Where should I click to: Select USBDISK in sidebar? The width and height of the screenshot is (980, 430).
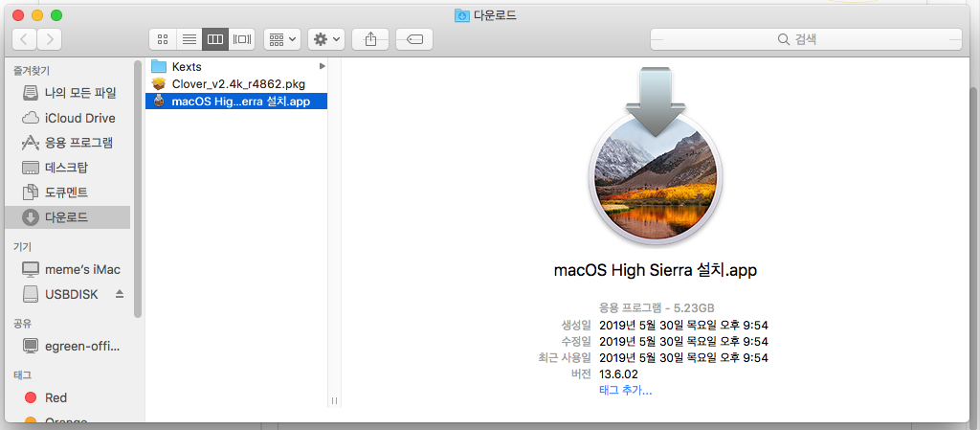(x=69, y=294)
